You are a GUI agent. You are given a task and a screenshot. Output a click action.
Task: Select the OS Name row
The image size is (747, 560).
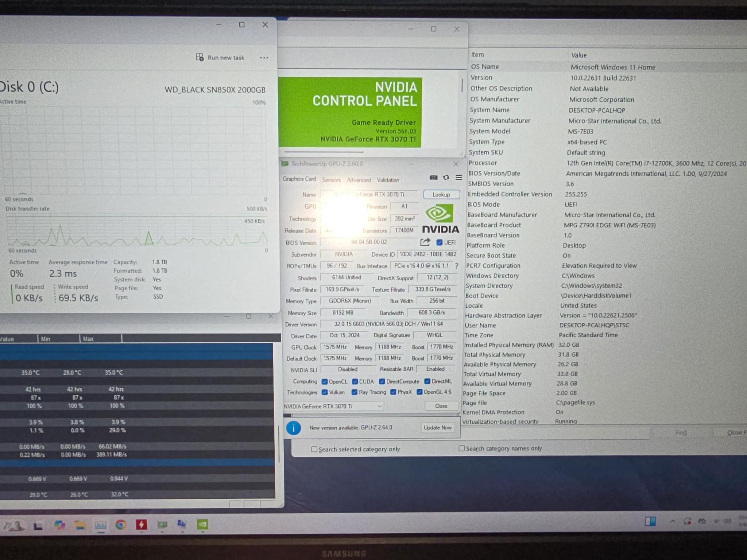tap(607, 67)
